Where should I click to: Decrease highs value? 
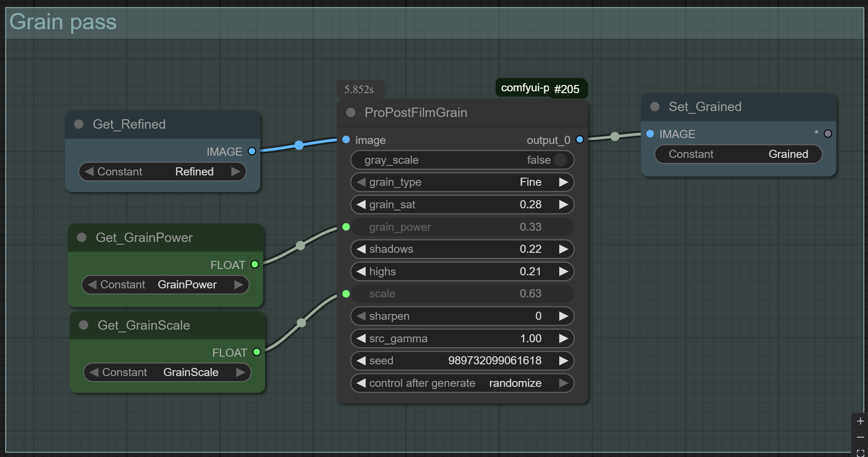361,271
